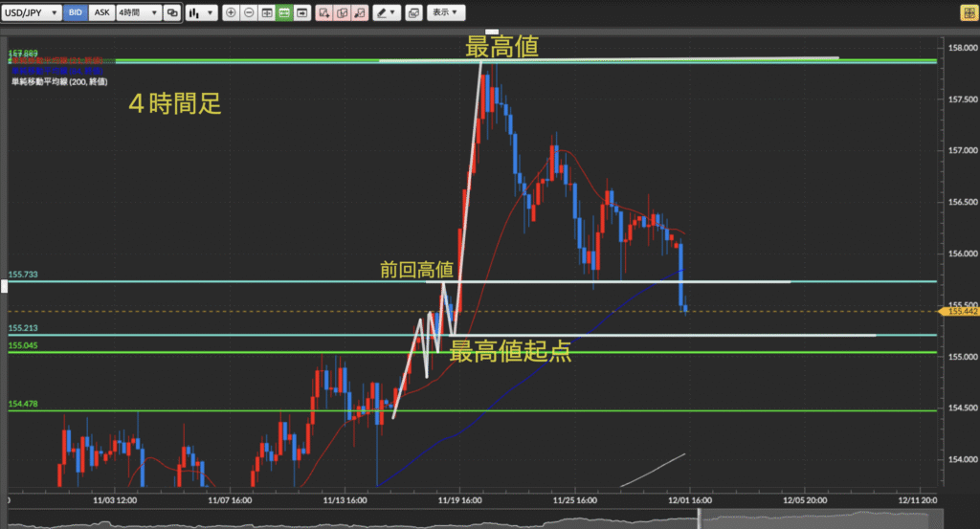
Task: Open the 4時間 timeframe dropdown
Action: 137,13
